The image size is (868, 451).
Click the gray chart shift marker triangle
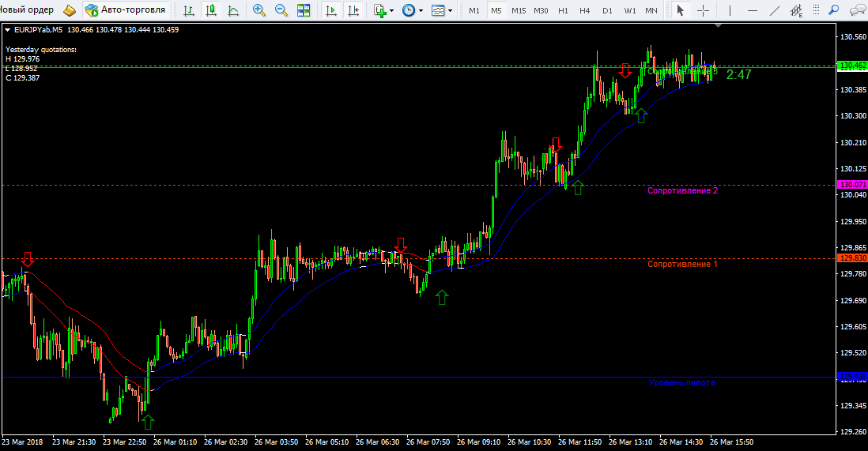point(718,25)
